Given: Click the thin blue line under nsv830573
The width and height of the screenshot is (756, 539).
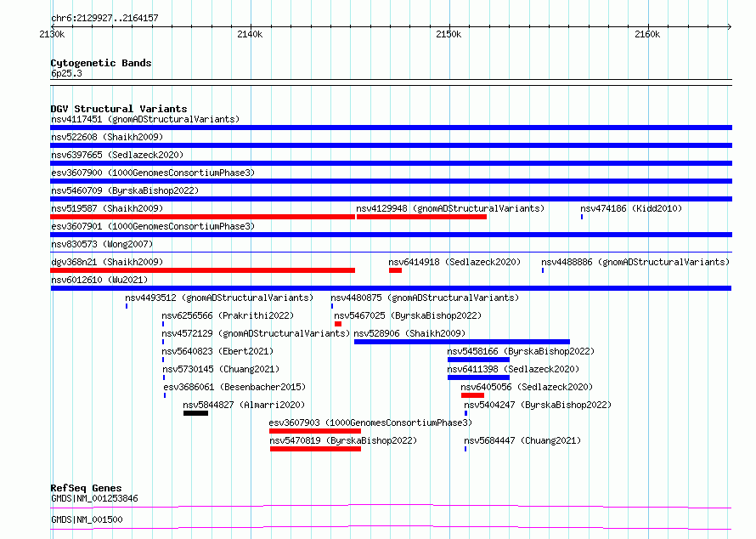Looking at the screenshot, I should (x=391, y=252).
